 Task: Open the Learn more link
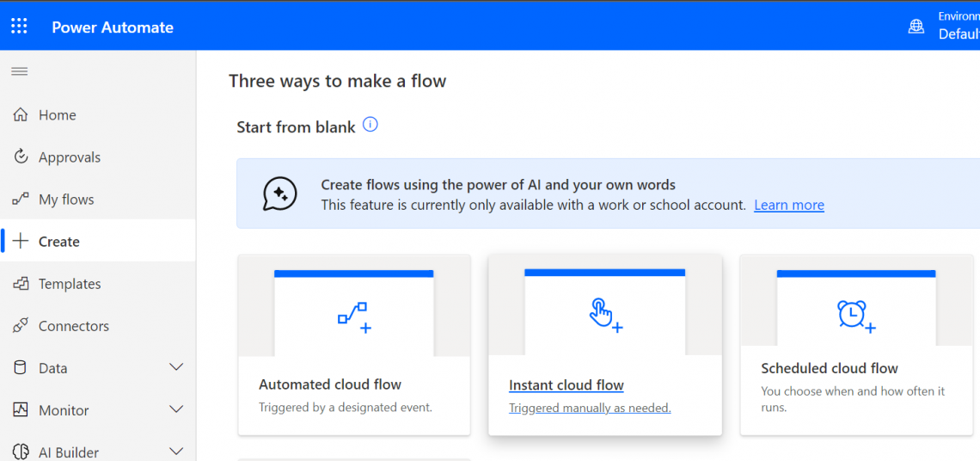click(x=788, y=206)
